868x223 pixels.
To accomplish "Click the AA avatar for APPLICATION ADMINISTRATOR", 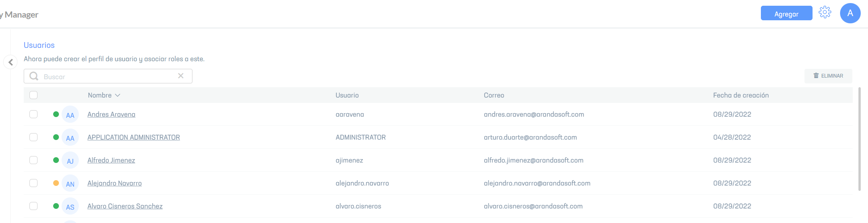I will click(70, 137).
